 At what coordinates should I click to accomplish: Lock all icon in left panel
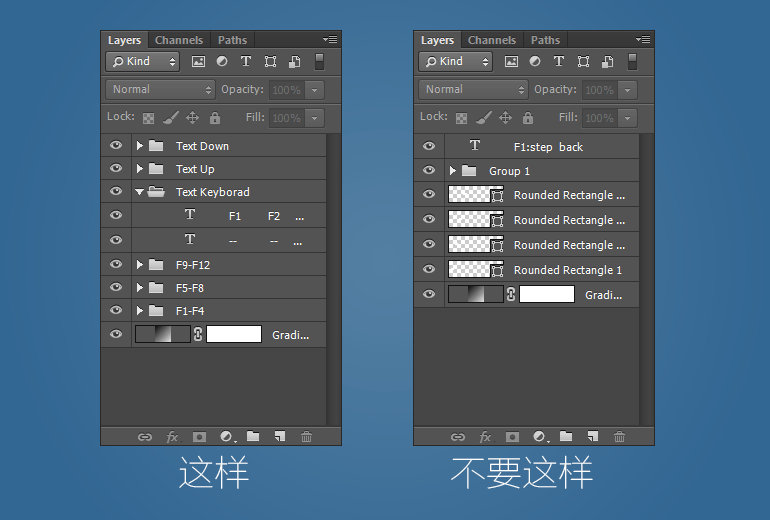215,118
